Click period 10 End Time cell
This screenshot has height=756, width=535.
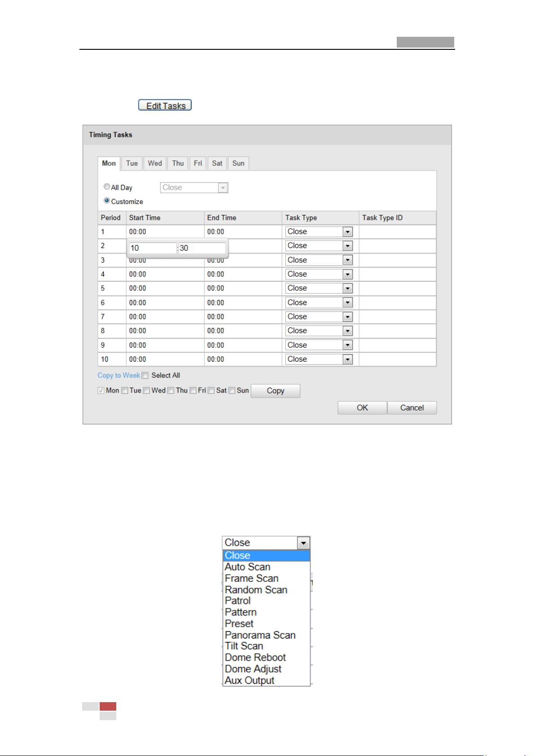pyautogui.click(x=243, y=359)
